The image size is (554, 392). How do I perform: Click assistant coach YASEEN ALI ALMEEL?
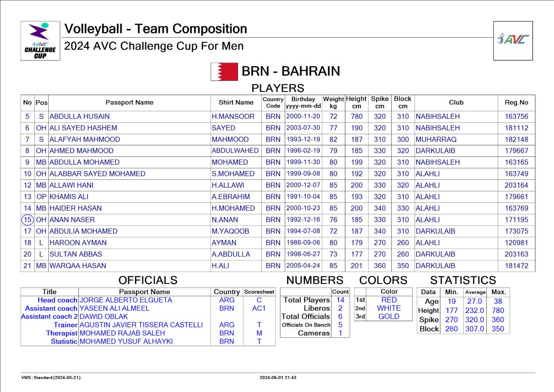(x=114, y=308)
